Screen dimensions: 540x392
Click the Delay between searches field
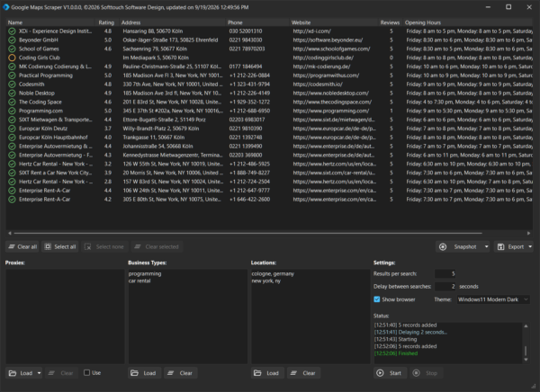(445, 287)
